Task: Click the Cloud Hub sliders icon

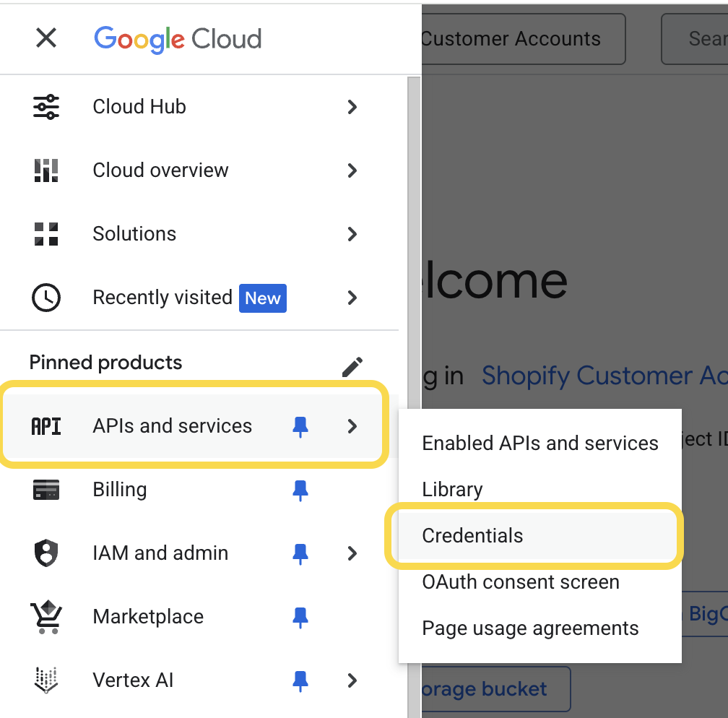Action: (46, 107)
